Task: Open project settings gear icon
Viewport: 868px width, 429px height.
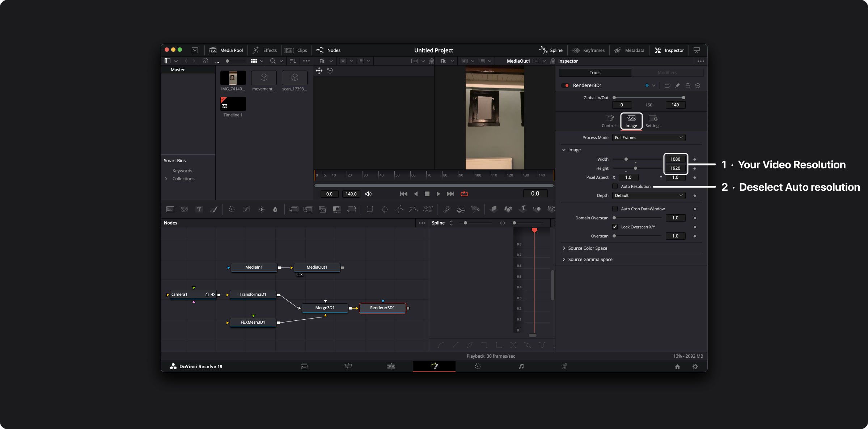Action: pos(695,366)
